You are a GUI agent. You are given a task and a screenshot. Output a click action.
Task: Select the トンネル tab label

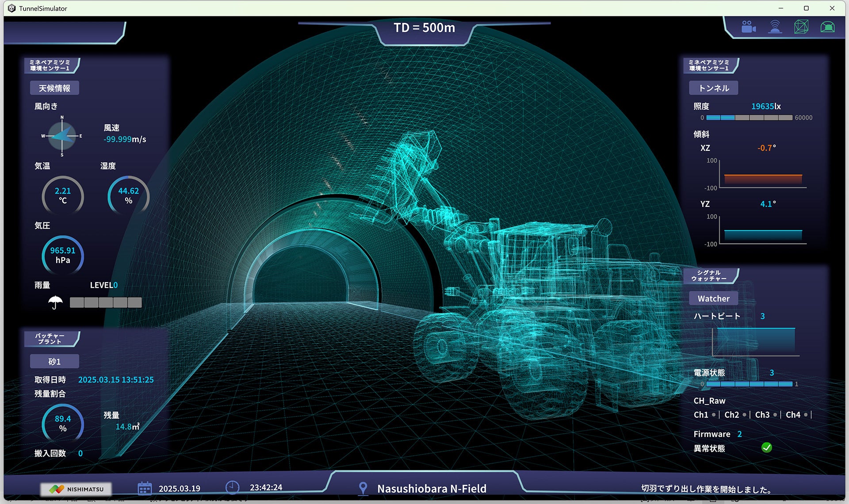713,88
